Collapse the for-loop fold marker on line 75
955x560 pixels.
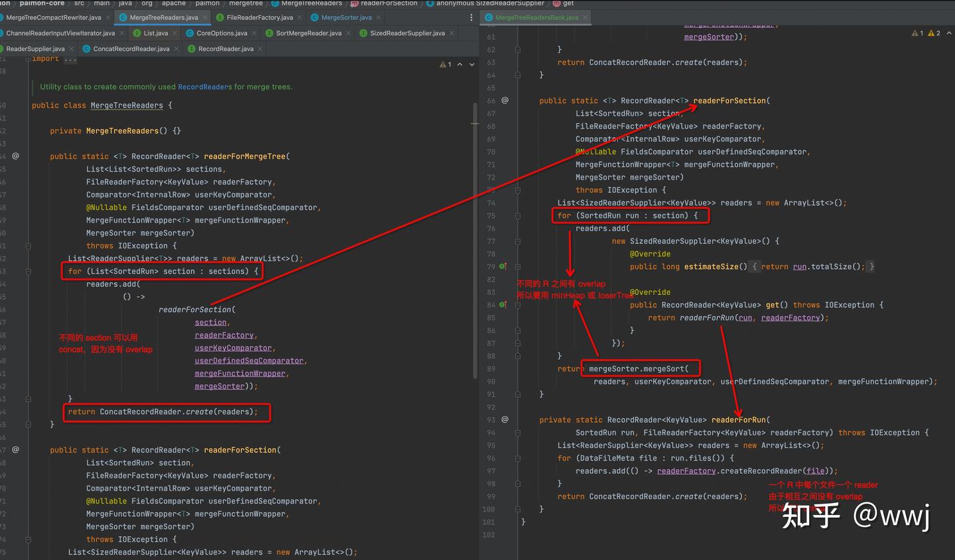518,215
